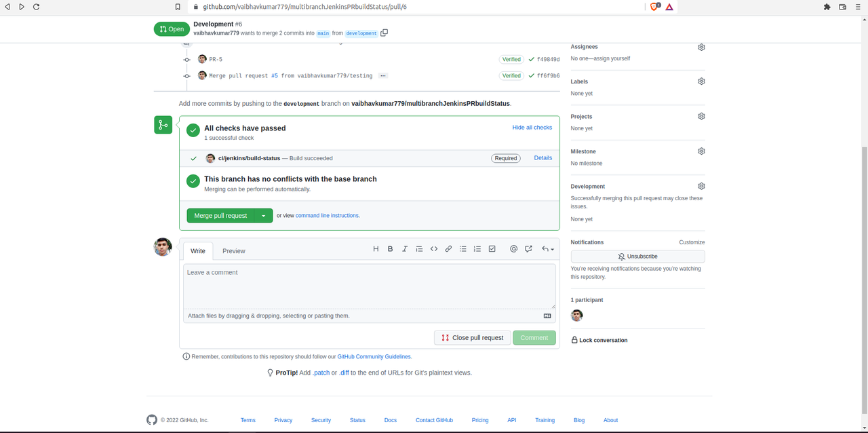Apply bold text formatting
Viewport: 868px width, 433px height.
tap(390, 249)
